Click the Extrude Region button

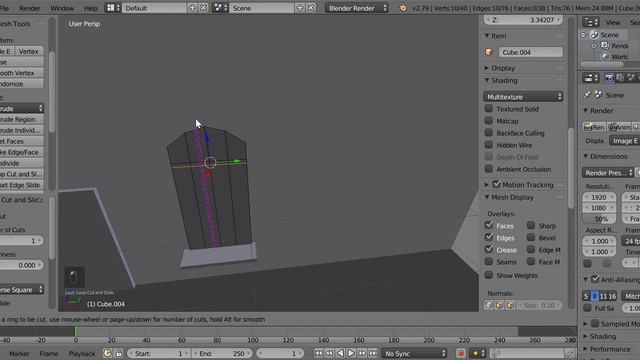point(22,119)
